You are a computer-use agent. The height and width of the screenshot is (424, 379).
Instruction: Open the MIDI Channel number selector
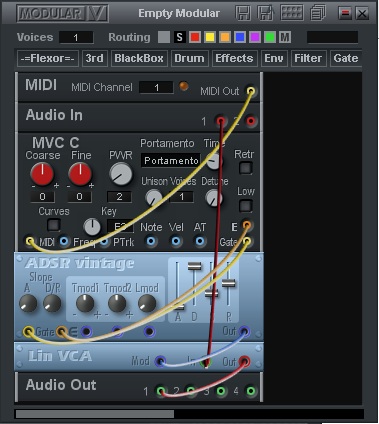[156, 88]
